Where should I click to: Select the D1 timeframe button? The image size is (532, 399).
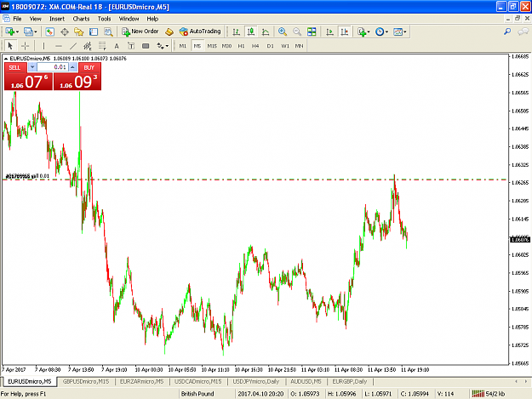[x=270, y=46]
